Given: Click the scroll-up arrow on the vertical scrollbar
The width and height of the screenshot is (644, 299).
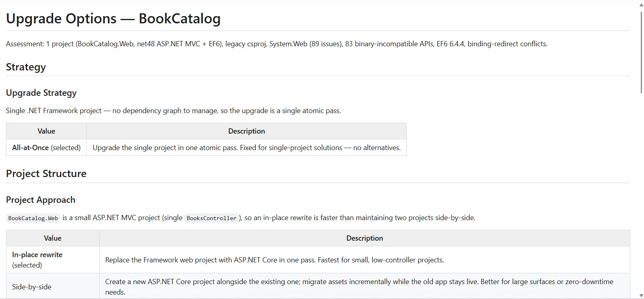Looking at the screenshot, I should point(641,5).
